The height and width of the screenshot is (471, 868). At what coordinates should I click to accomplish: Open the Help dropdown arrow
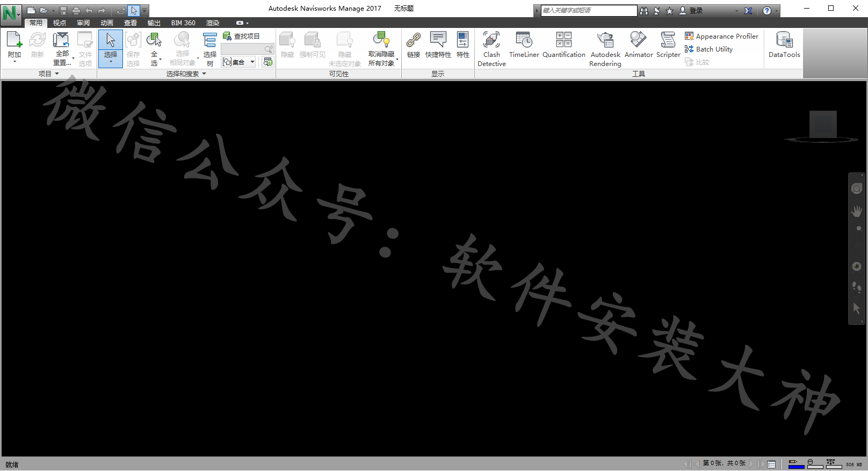coord(777,11)
